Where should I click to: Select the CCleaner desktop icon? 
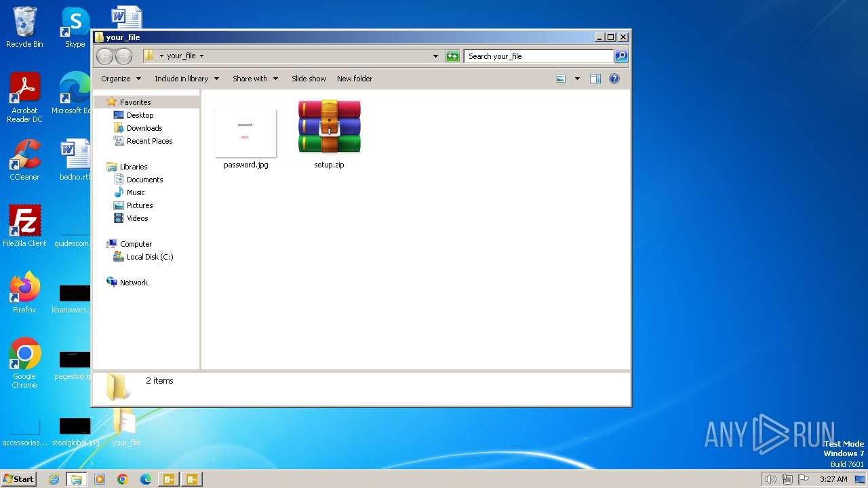pyautogui.click(x=24, y=160)
